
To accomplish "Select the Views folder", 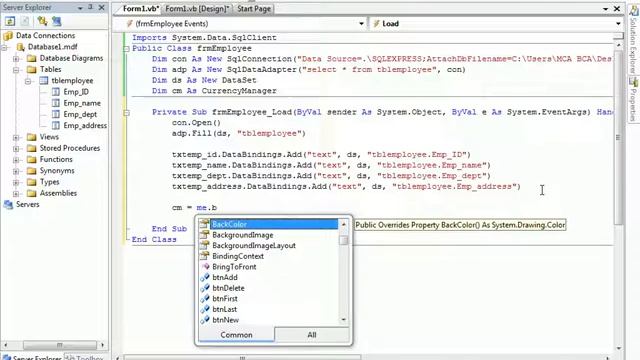I will [49, 137].
